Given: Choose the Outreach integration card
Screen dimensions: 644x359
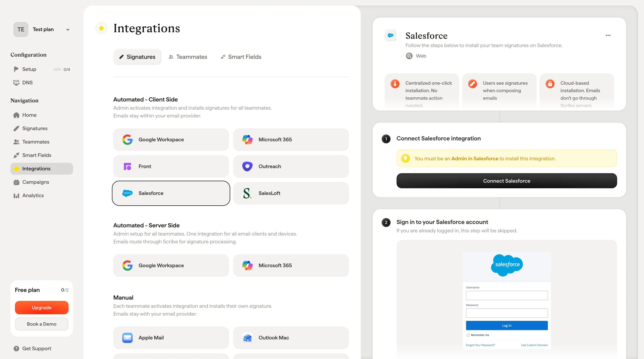Looking at the screenshot, I should [x=291, y=166].
